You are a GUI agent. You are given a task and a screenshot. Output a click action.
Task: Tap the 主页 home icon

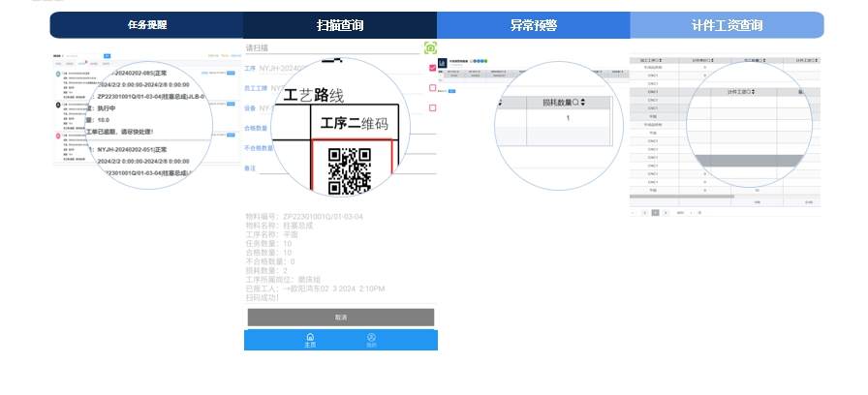(x=310, y=340)
